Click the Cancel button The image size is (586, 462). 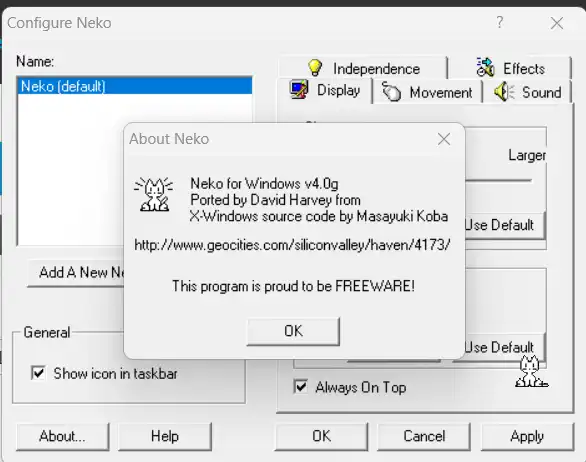tap(424, 436)
